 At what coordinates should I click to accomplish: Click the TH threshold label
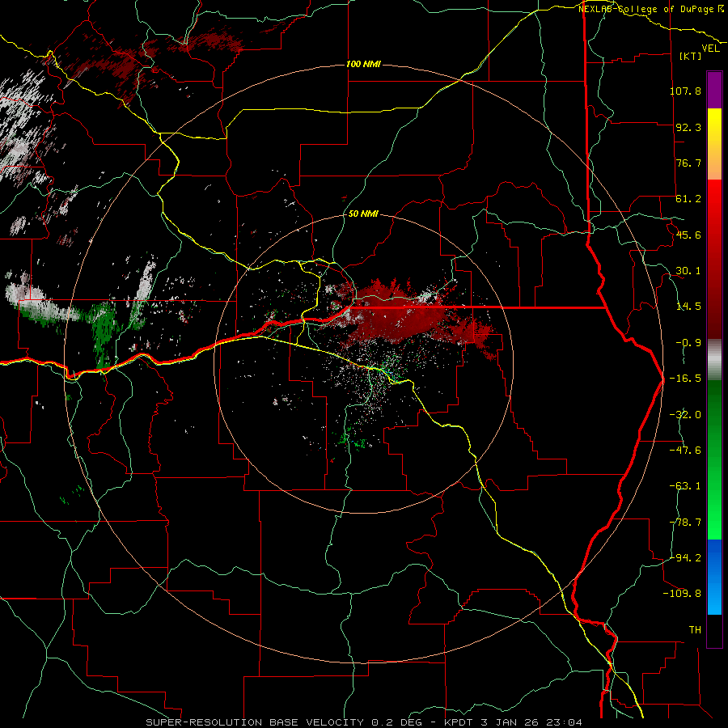coord(695,630)
